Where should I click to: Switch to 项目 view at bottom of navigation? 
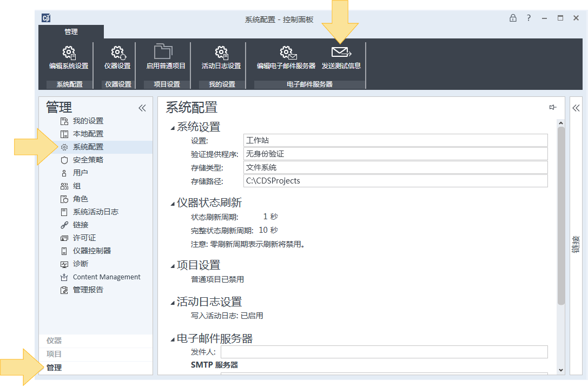[x=96, y=354]
